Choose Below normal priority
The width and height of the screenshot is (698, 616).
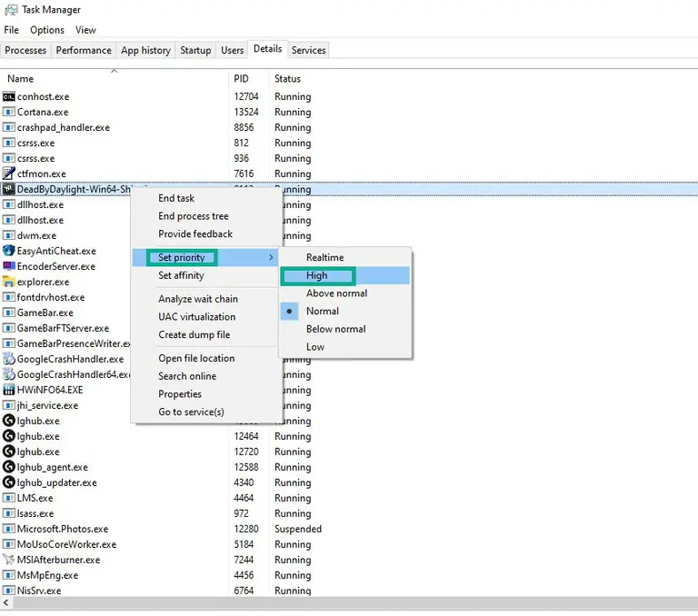(344, 329)
